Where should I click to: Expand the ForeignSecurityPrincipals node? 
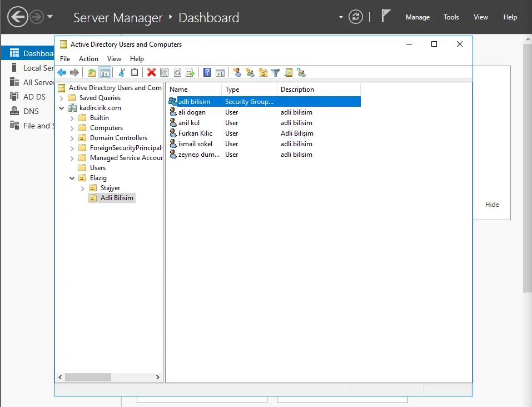[72, 148]
